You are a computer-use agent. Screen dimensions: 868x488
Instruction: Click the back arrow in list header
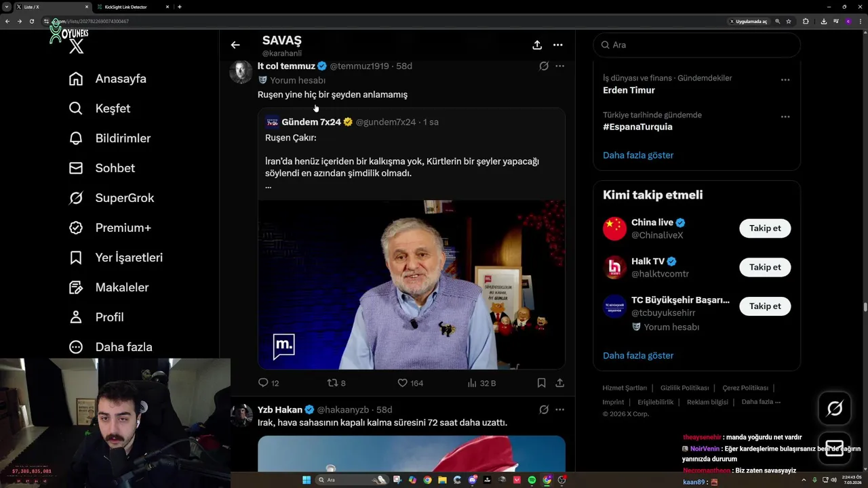pyautogui.click(x=235, y=45)
